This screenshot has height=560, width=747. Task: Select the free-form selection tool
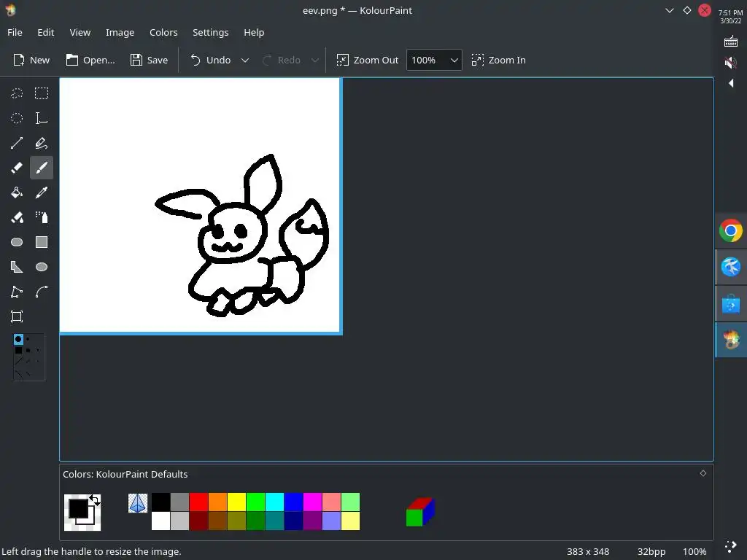(17, 93)
